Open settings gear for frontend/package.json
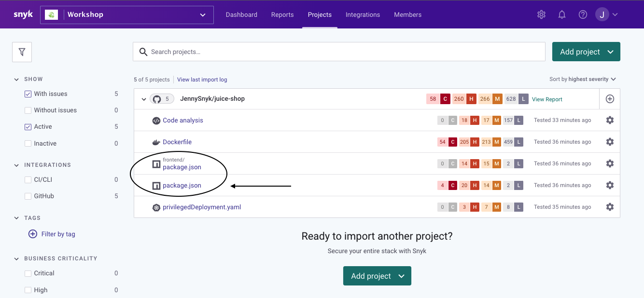This screenshot has height=298, width=644. [x=610, y=163]
